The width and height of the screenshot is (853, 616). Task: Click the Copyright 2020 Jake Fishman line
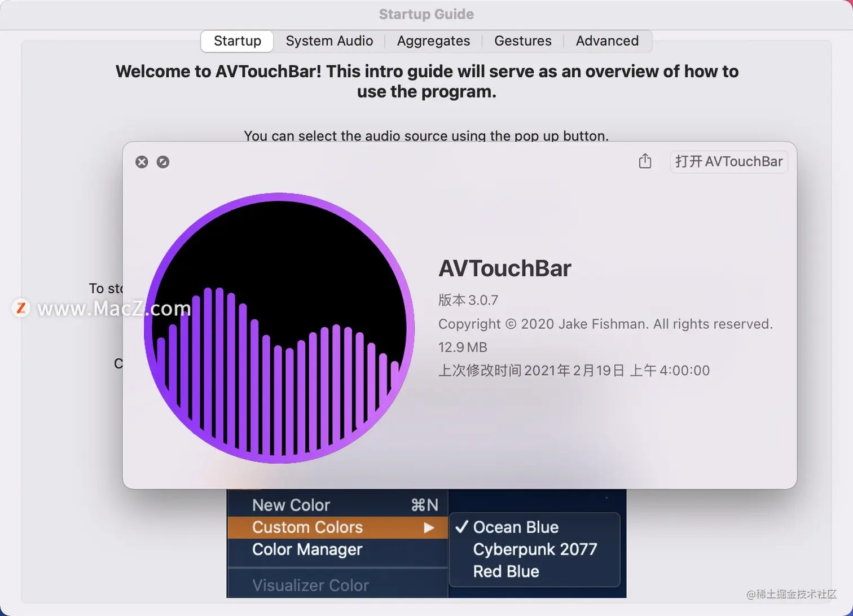605,324
